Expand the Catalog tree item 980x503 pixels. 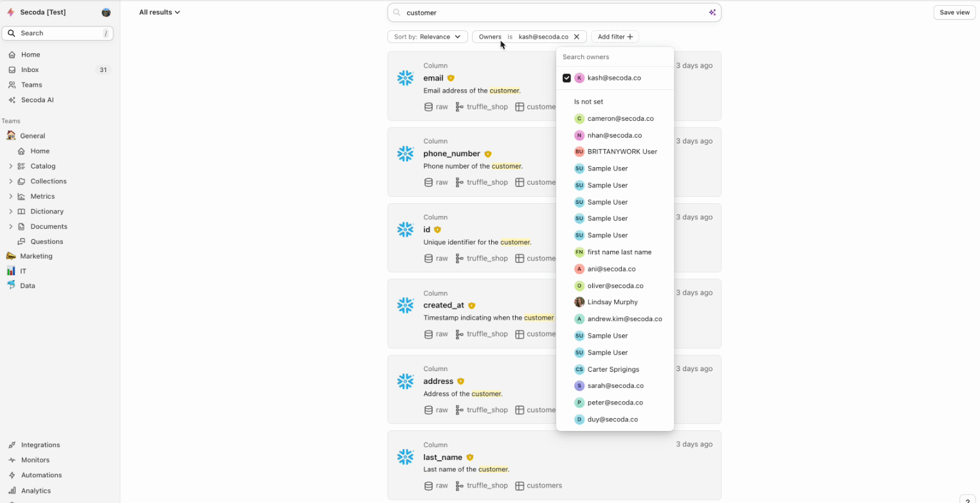(x=10, y=166)
